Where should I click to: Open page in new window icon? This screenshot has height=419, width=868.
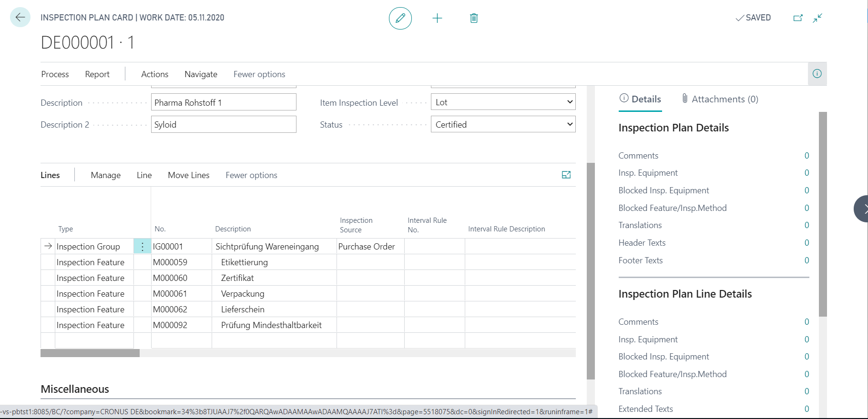point(798,18)
